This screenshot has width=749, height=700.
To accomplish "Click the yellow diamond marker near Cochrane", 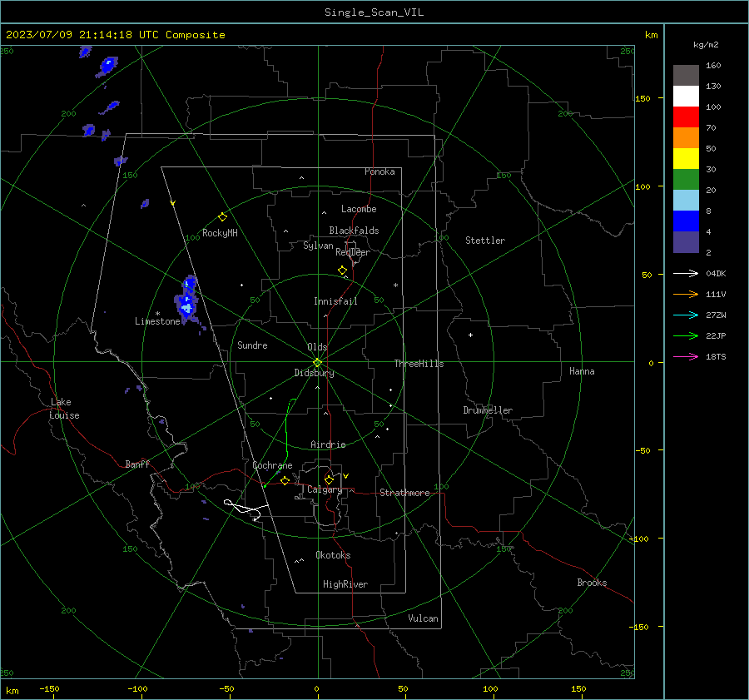I will point(285,480).
